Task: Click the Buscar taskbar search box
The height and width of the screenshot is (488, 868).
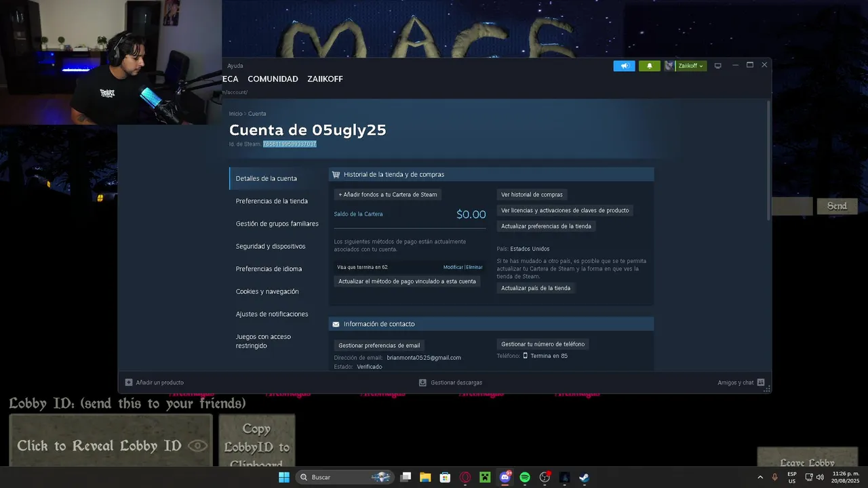Action: [x=346, y=477]
